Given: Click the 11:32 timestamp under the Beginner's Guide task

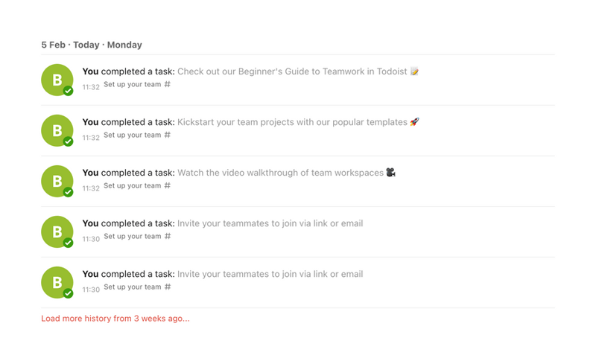Looking at the screenshot, I should [91, 87].
